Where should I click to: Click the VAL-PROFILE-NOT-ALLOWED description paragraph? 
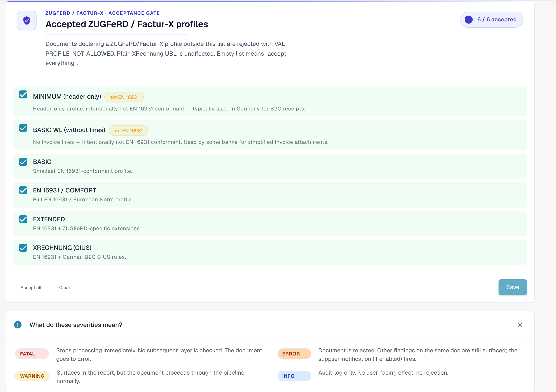point(167,53)
